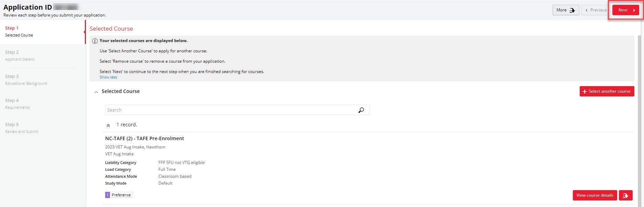Viewport: 644px width, 207px height.
Task: Select Step 4 Requirements
Action: pyautogui.click(x=17, y=104)
